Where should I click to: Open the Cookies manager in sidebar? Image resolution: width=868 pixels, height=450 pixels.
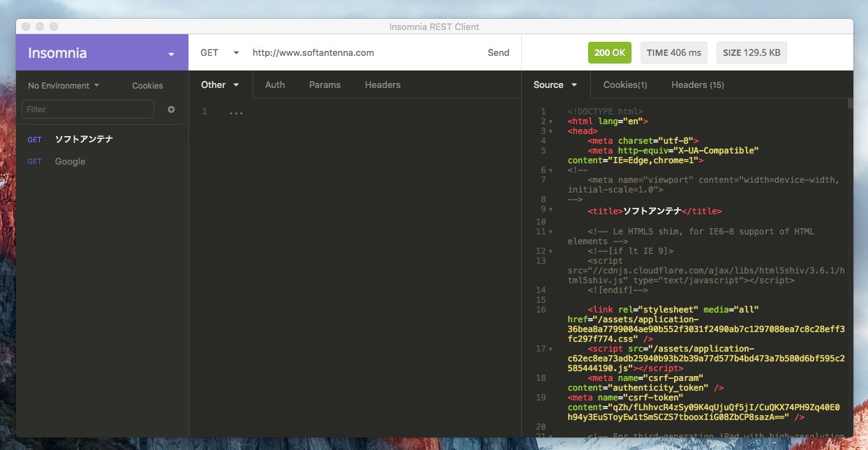click(x=147, y=86)
